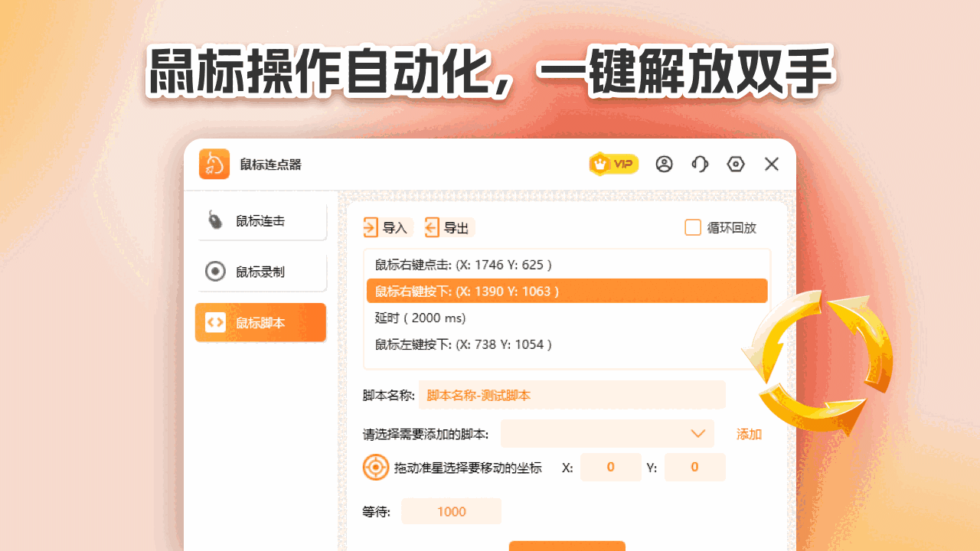Open the user account profile icon
This screenshot has height=551, width=980.
point(664,164)
